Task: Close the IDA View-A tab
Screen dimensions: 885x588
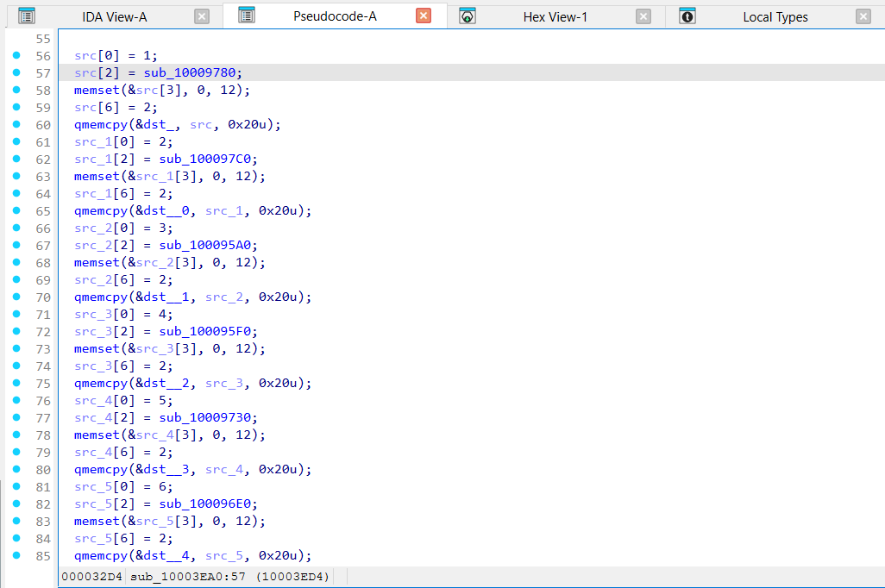Action: (x=202, y=17)
